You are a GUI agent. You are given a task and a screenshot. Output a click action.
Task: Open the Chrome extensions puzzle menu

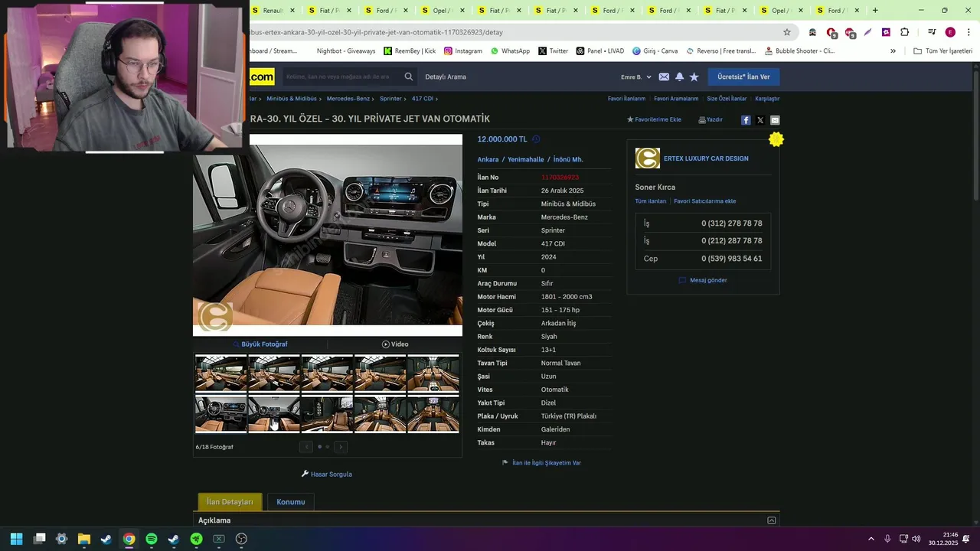pos(904,32)
